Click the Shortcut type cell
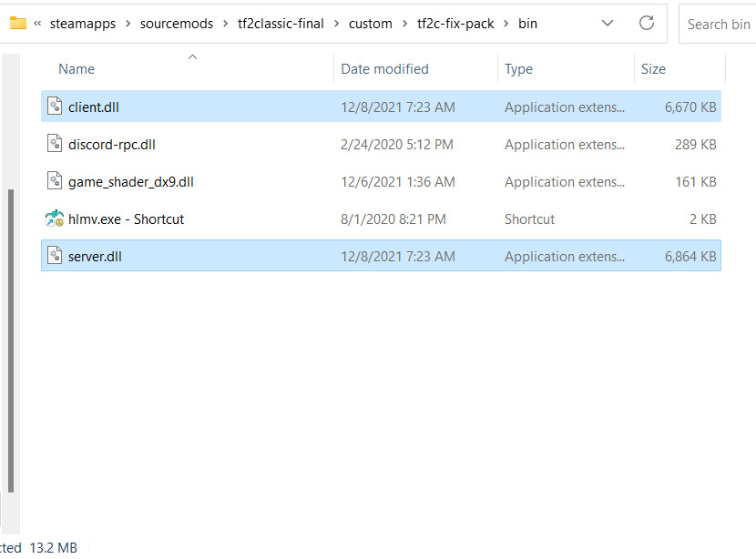The width and height of the screenshot is (756, 559). click(x=529, y=219)
